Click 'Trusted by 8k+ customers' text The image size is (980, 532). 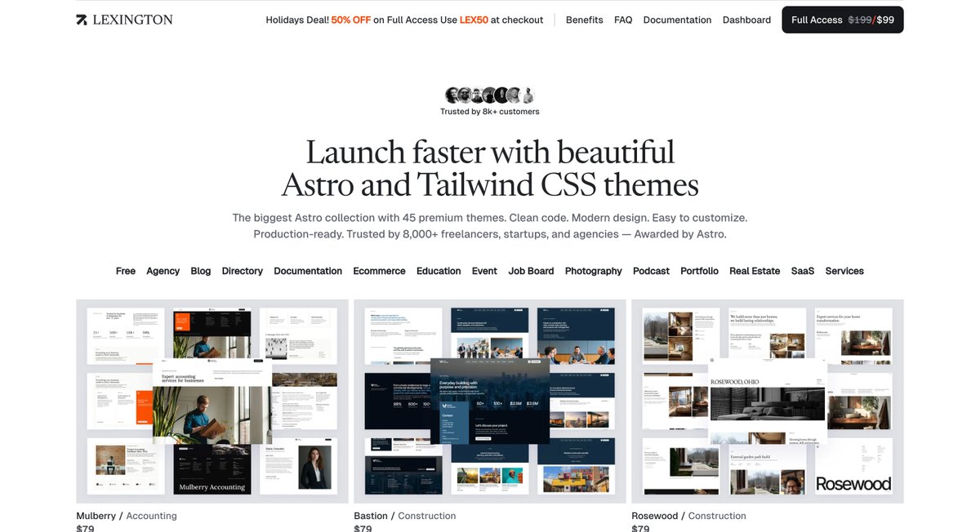coord(490,112)
